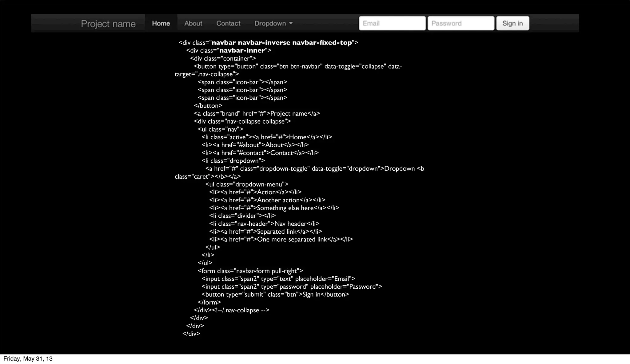Go to the Contact nav link
This screenshot has height=364, width=630.
point(228,23)
